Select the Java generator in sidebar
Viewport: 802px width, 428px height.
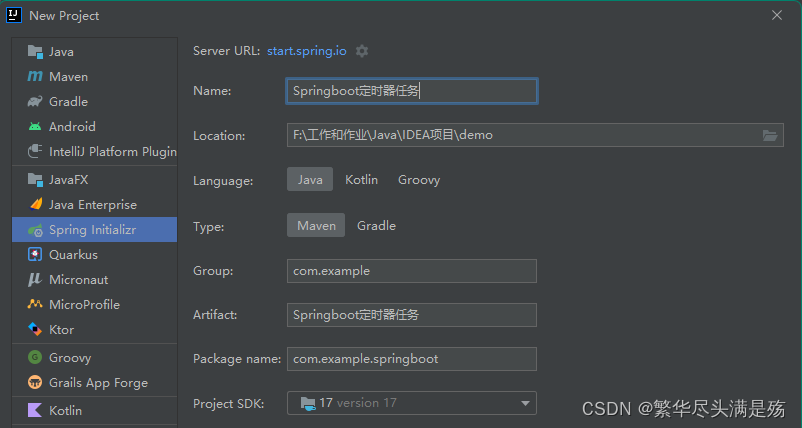pyautogui.click(x=95, y=52)
